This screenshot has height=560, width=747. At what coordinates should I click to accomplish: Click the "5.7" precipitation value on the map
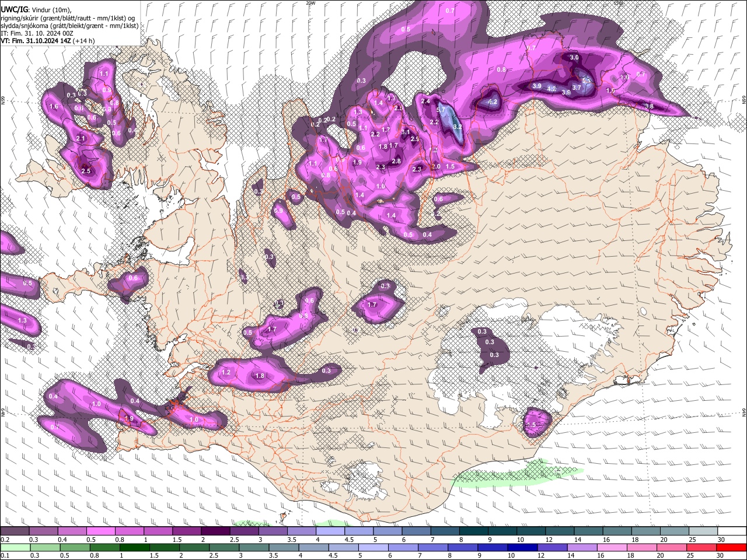pyautogui.click(x=441, y=110)
